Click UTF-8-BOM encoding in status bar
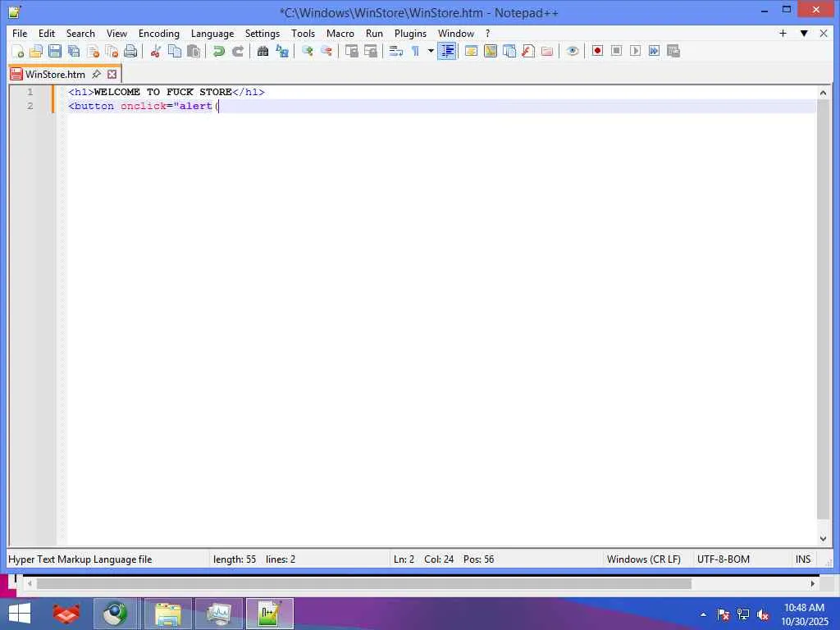The image size is (840, 630). pyautogui.click(x=724, y=559)
